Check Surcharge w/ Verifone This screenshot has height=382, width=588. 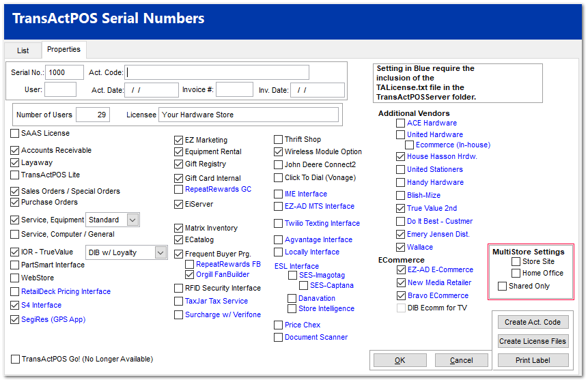[x=178, y=315]
